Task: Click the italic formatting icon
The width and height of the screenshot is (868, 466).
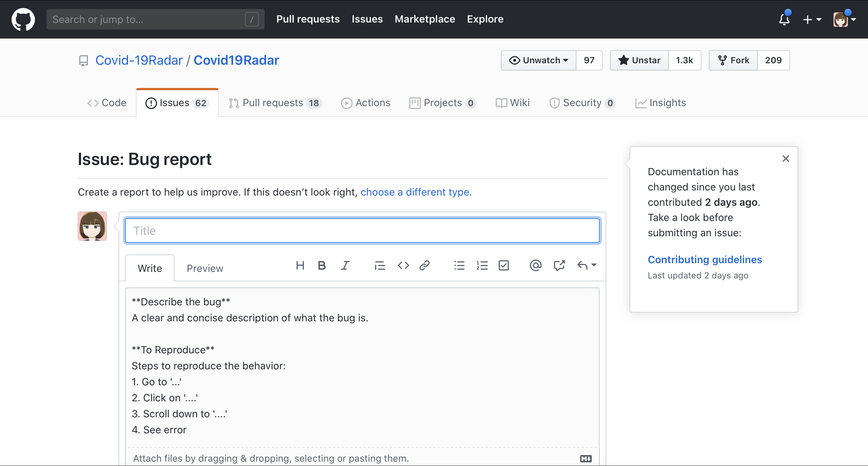Action: coord(345,266)
